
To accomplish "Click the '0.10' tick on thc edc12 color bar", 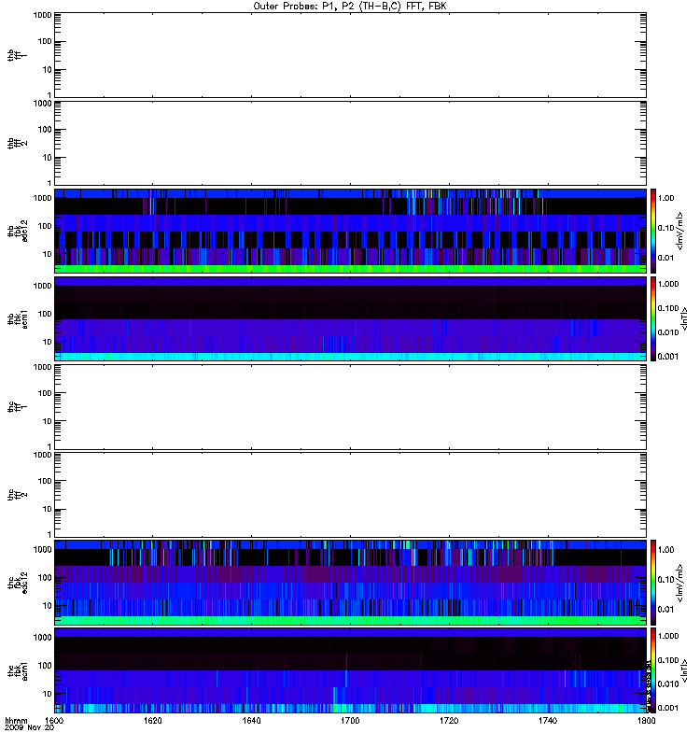I will pyautogui.click(x=665, y=579).
